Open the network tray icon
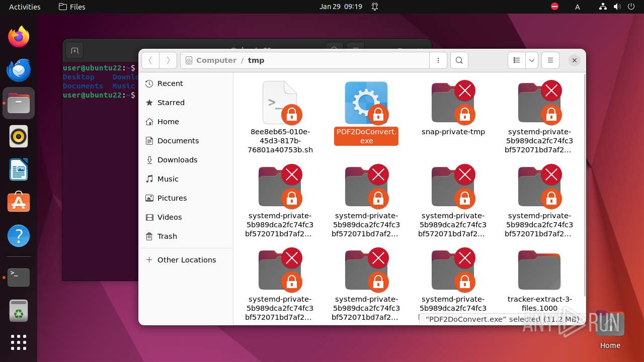 coord(603,7)
